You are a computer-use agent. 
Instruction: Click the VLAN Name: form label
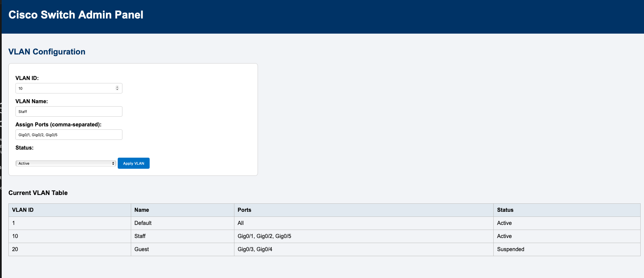tap(32, 102)
